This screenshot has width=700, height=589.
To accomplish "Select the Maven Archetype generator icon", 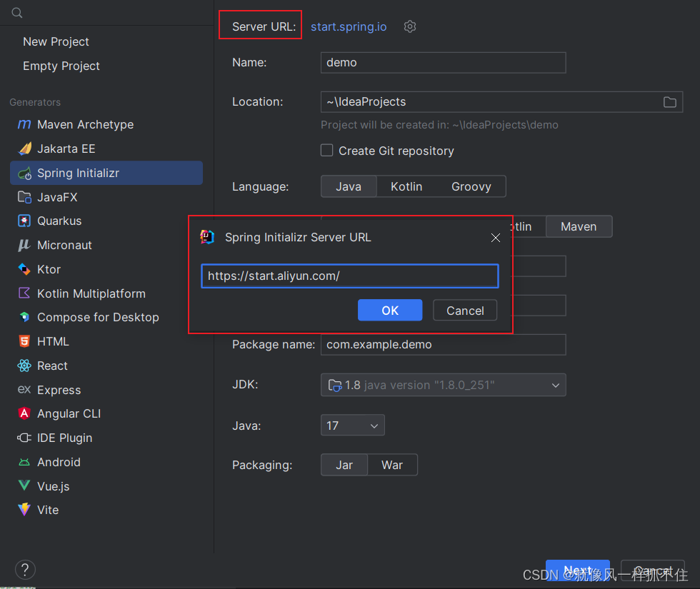I will tap(24, 124).
